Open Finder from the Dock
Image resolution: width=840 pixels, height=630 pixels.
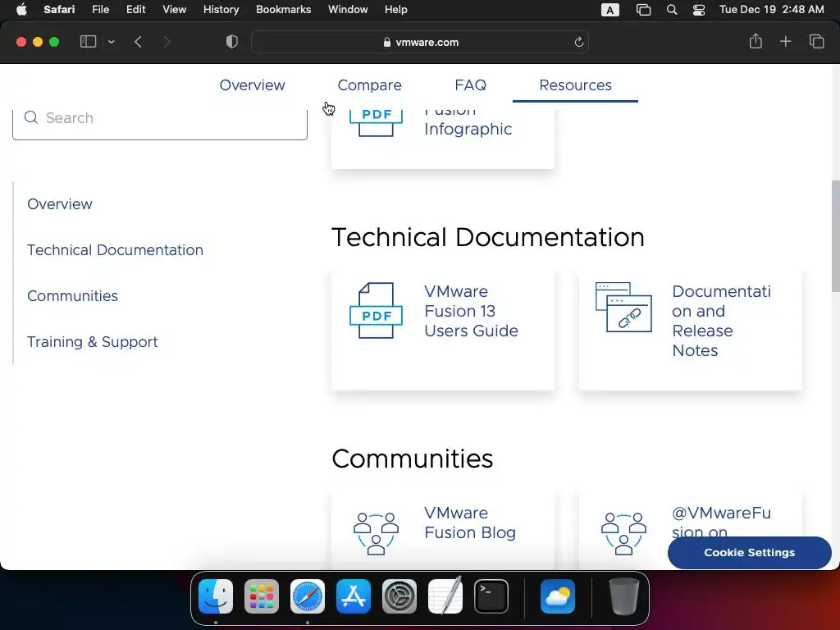(216, 596)
